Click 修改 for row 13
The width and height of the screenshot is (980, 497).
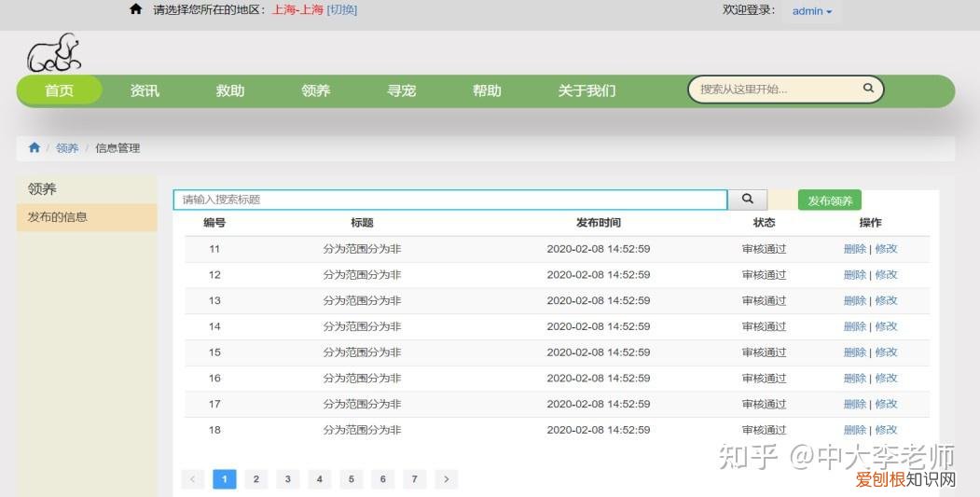pos(886,300)
